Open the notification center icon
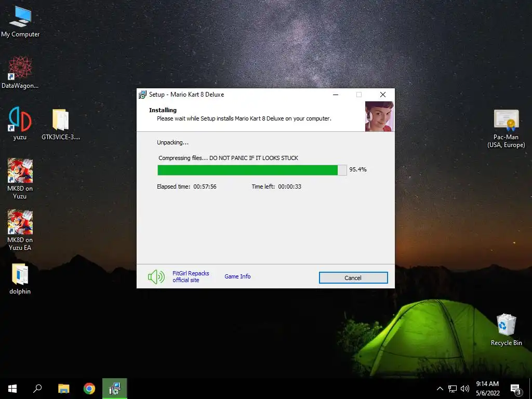Viewport: 532px width, 399px height. click(x=515, y=389)
